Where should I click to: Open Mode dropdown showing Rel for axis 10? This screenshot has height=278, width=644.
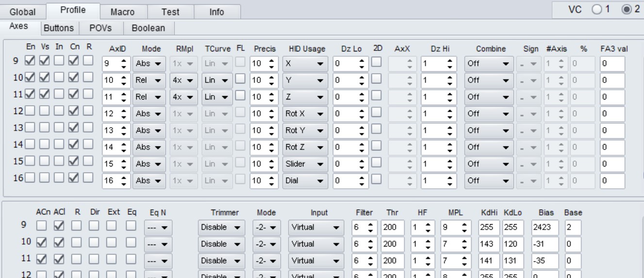pyautogui.click(x=148, y=80)
